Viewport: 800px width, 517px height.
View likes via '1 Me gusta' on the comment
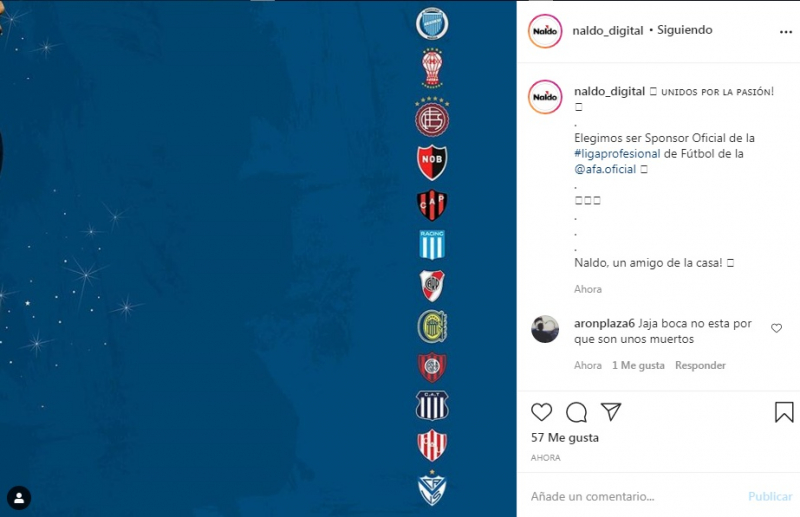coord(638,365)
